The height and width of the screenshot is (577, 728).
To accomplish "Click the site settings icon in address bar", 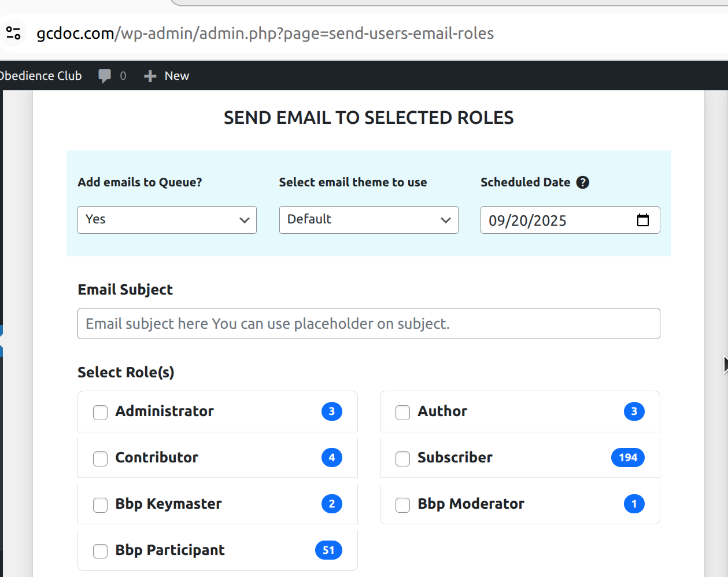I will tap(13, 33).
